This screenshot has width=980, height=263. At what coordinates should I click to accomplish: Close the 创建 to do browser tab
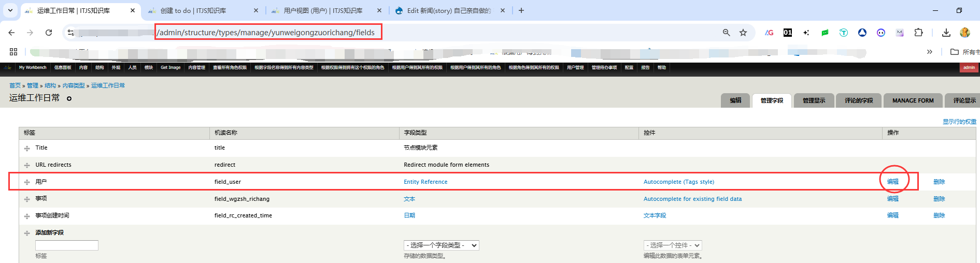point(256,10)
